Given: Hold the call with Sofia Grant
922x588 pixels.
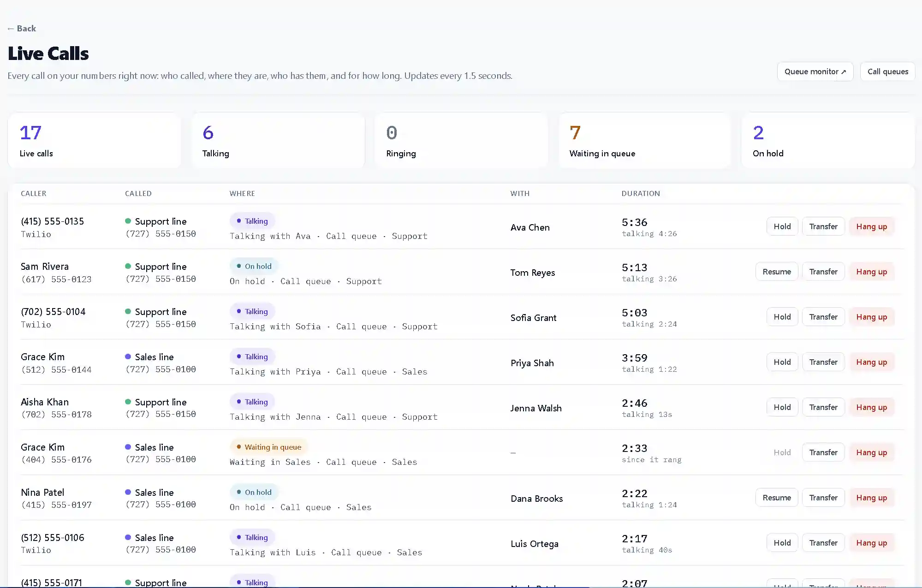Looking at the screenshot, I should (x=782, y=317).
